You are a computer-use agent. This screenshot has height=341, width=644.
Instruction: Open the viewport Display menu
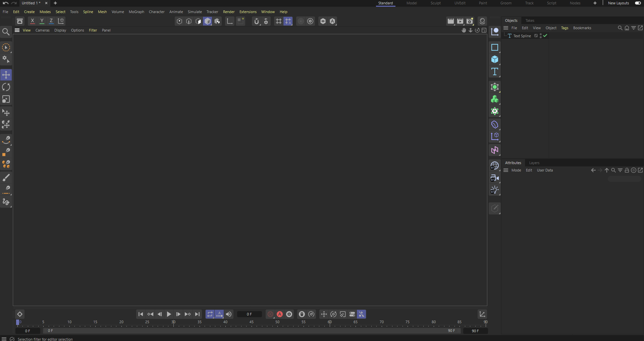[x=60, y=30]
